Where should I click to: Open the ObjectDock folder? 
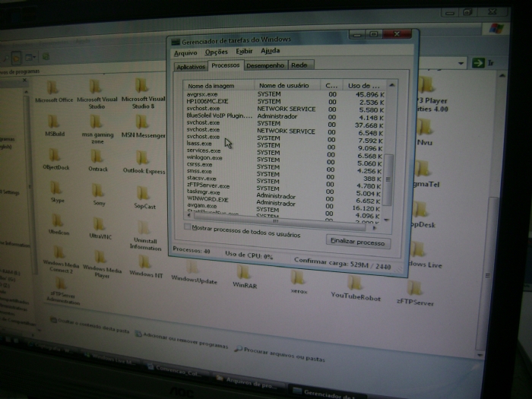(55, 160)
